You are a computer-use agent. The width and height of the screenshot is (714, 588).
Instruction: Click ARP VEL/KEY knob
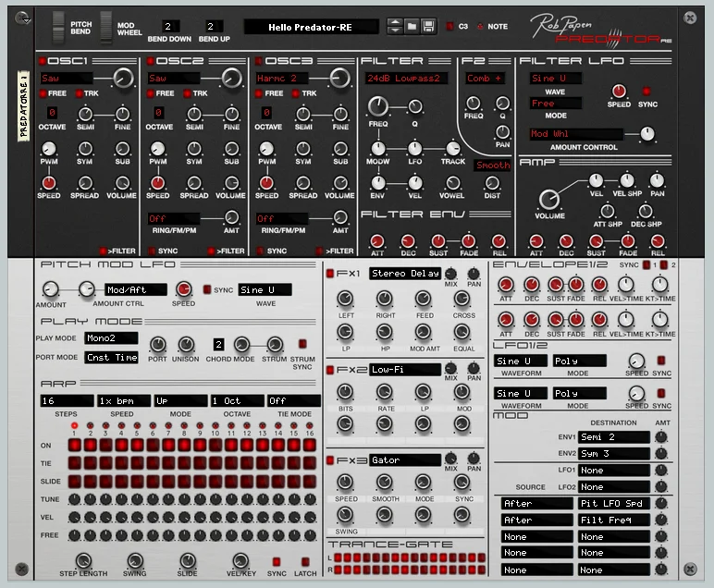point(240,560)
